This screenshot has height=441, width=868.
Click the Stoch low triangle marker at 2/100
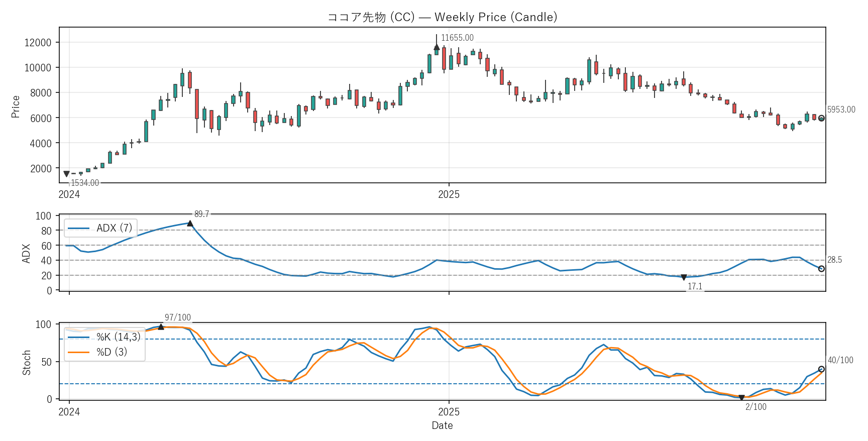click(741, 397)
